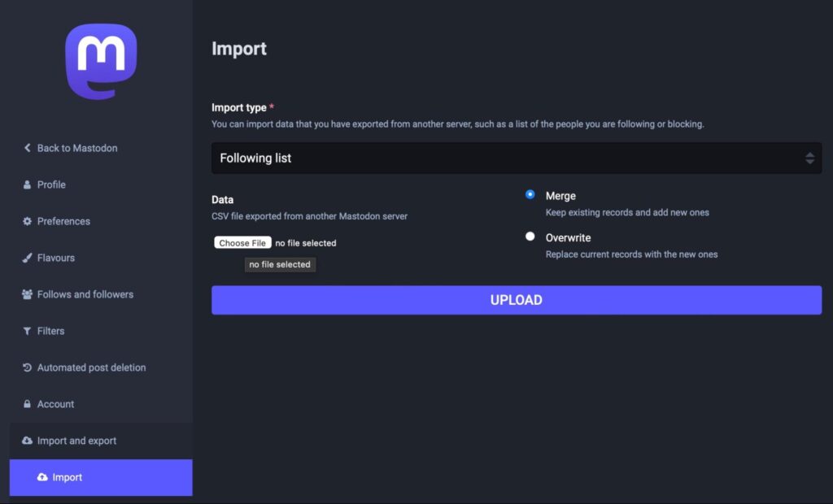Screen dimensions: 833x504
Task: Select the Overwrite radio button
Action: coord(530,237)
